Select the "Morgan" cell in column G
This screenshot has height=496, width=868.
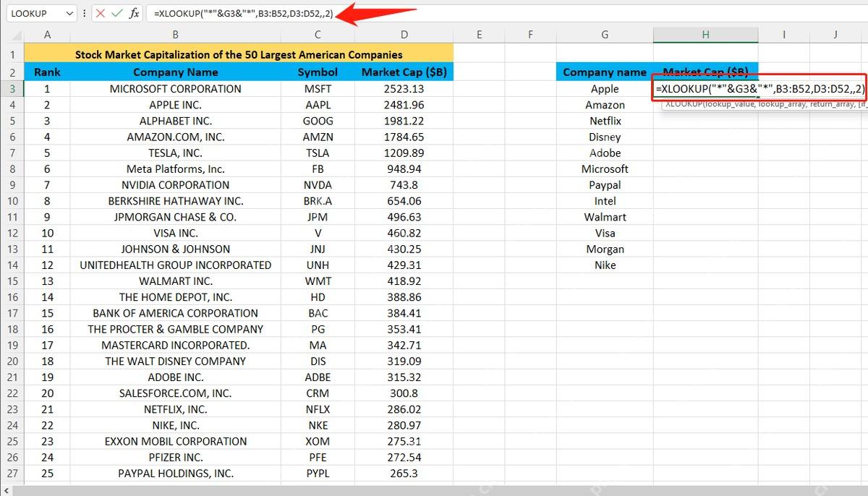[x=605, y=249]
